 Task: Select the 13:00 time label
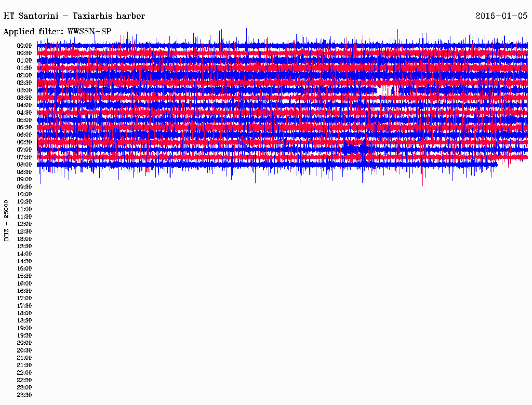tap(24, 239)
